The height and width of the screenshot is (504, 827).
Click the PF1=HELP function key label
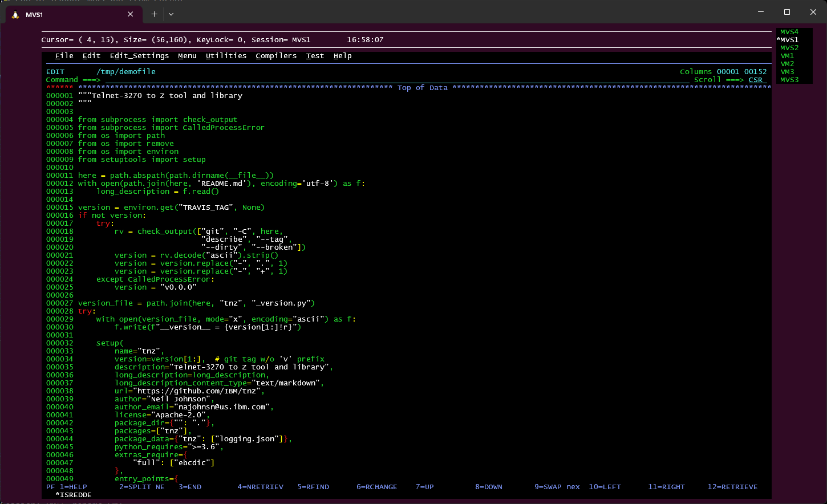coord(67,487)
